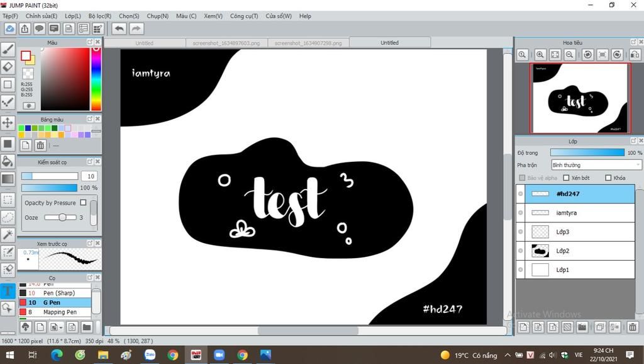Click the flip canvas icon in navigator
The height and width of the screenshot is (364, 644).
click(635, 54)
